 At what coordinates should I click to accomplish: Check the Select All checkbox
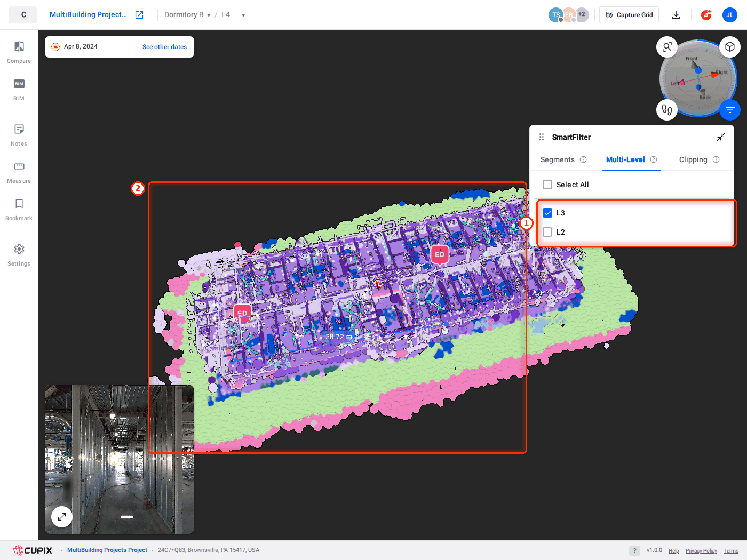(x=547, y=185)
